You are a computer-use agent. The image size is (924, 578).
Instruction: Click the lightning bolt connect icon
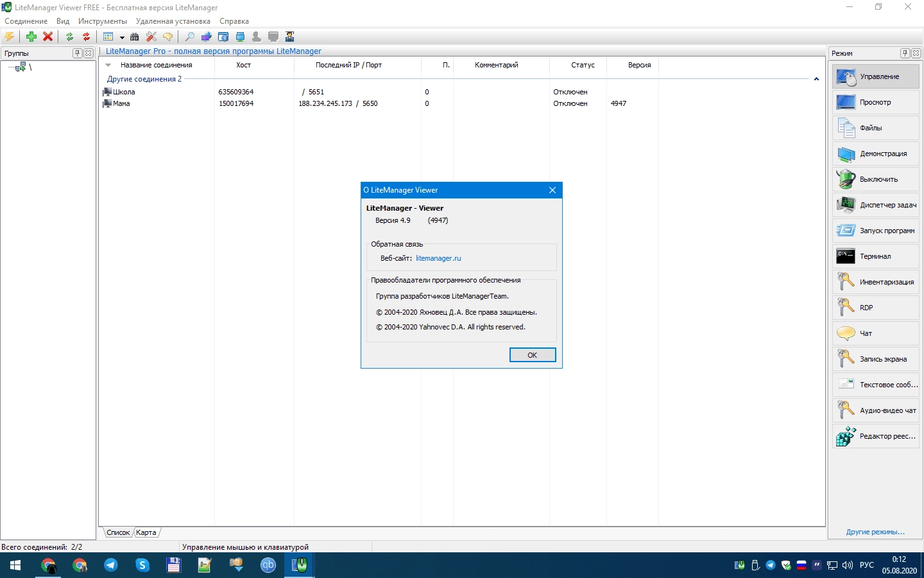tap(10, 37)
